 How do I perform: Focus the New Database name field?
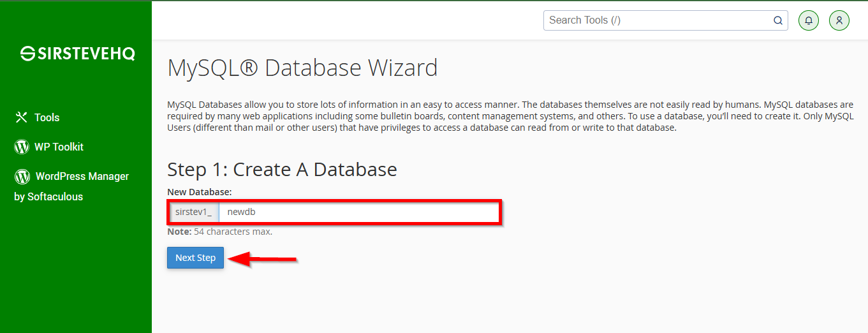click(360, 212)
